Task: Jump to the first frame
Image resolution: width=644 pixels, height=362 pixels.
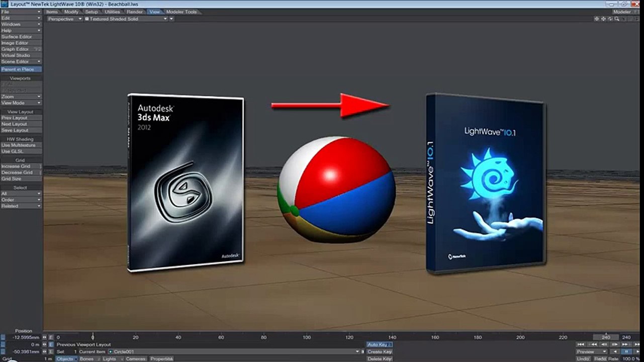Action: tap(582, 344)
